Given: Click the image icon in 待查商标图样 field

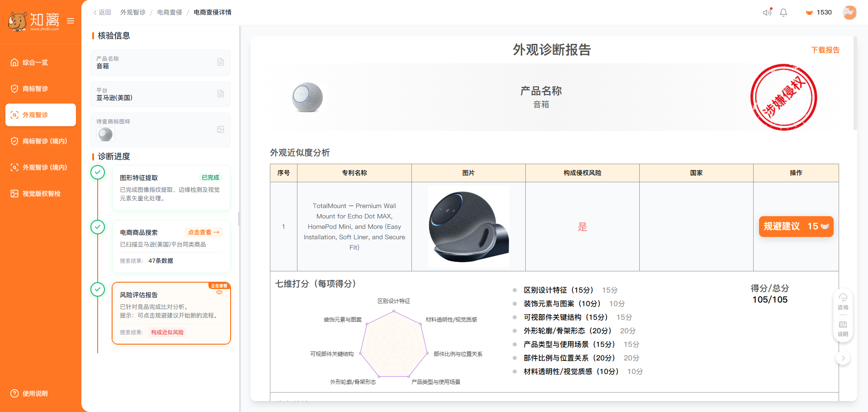Looking at the screenshot, I should pos(221,129).
